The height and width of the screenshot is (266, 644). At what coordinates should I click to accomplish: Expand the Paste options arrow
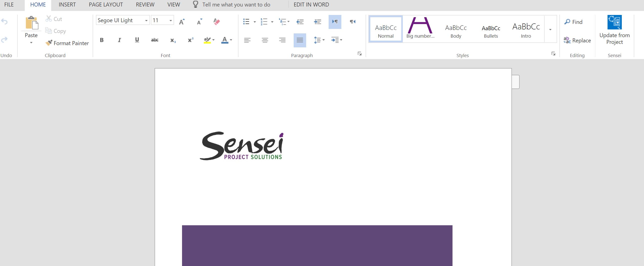(31, 43)
